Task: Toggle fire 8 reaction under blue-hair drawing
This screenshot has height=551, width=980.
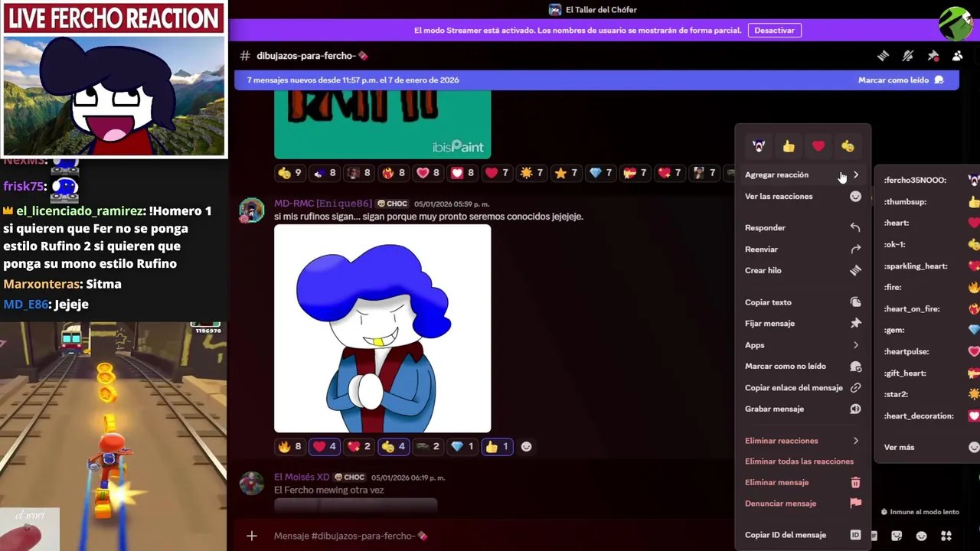Action: point(289,446)
